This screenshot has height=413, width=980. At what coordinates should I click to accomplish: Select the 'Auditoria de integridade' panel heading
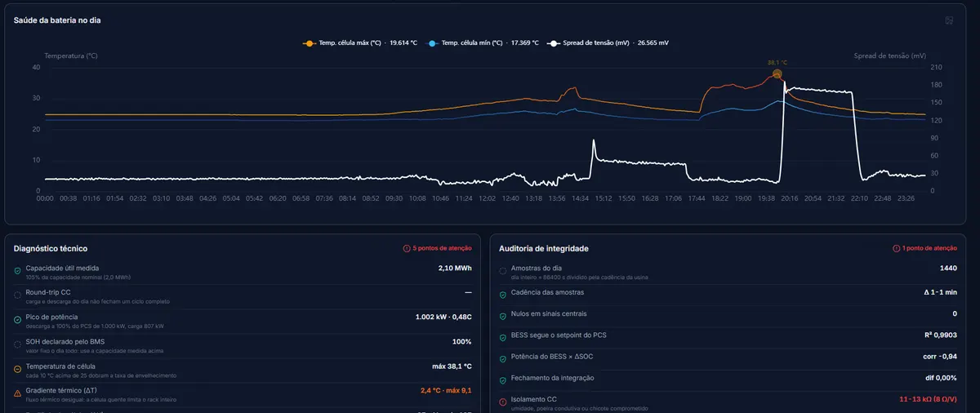point(544,248)
